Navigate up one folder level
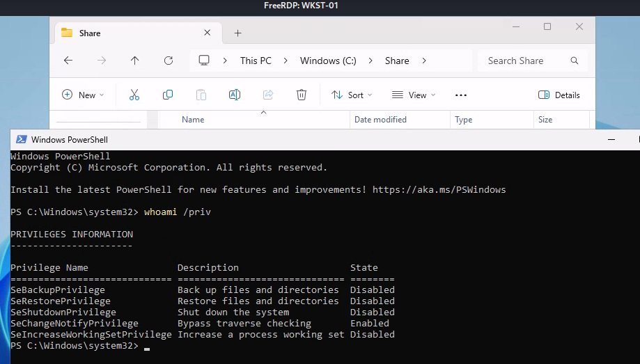The height and width of the screenshot is (364, 640). point(135,61)
